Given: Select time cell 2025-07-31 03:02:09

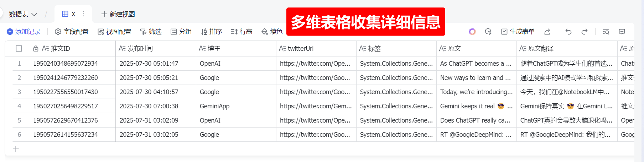Looking at the screenshot, I should (x=156, y=120).
